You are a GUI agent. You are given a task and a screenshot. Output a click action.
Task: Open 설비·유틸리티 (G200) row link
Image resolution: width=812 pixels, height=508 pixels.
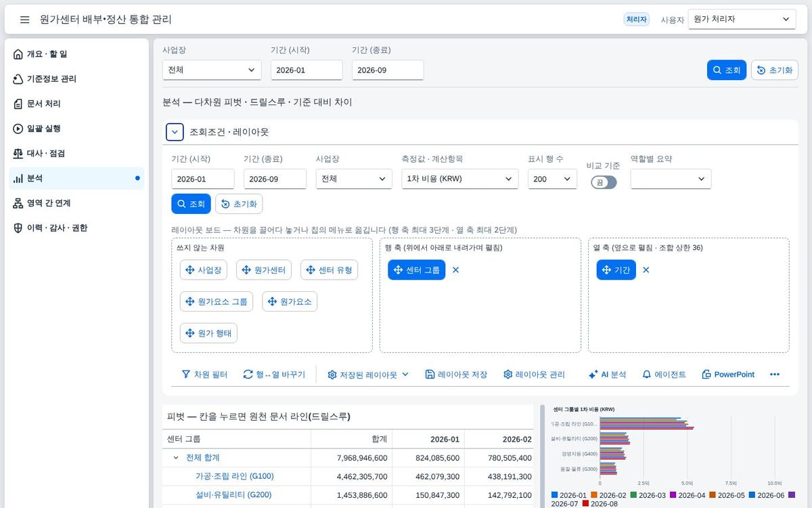[233, 495]
